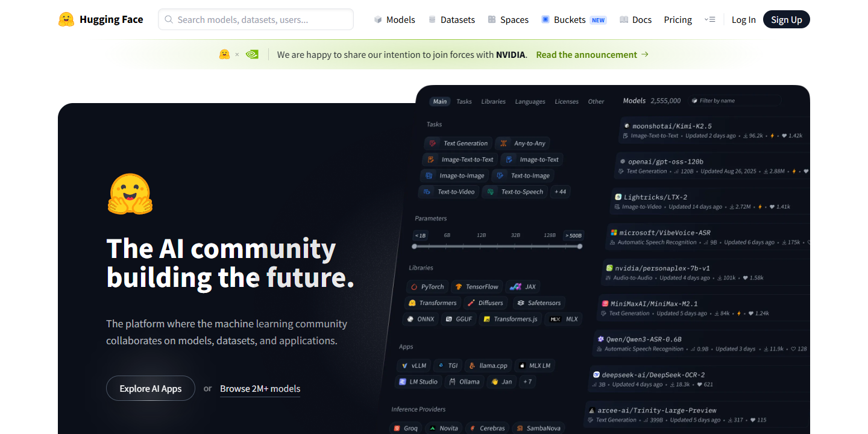The height and width of the screenshot is (434, 868).
Task: Choose the TensorFlow library chip
Action: click(476, 287)
